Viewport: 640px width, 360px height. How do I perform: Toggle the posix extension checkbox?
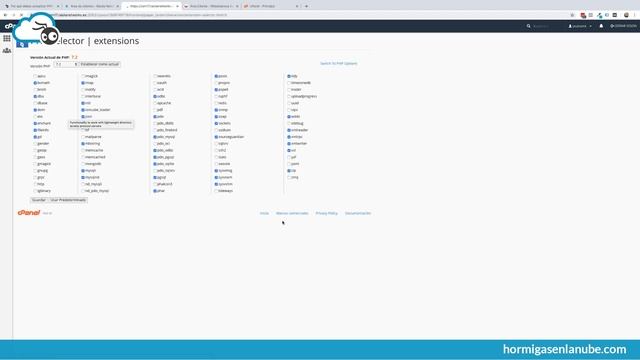[216, 76]
